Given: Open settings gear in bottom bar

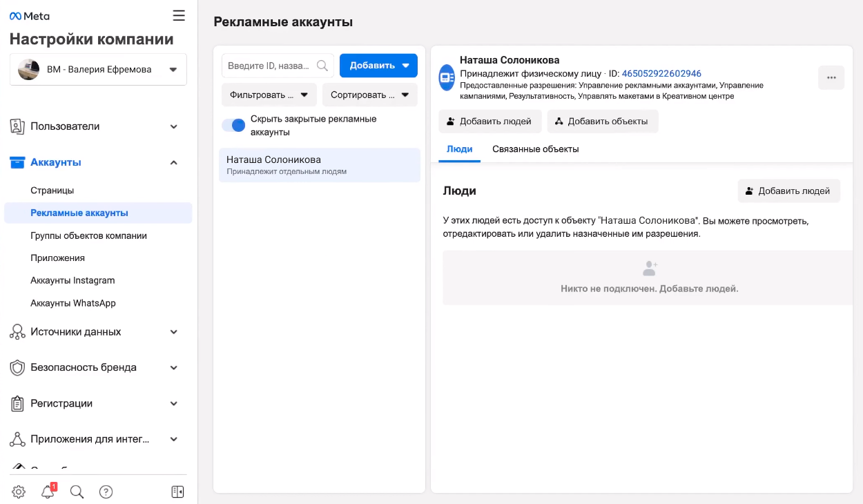Looking at the screenshot, I should (19, 492).
